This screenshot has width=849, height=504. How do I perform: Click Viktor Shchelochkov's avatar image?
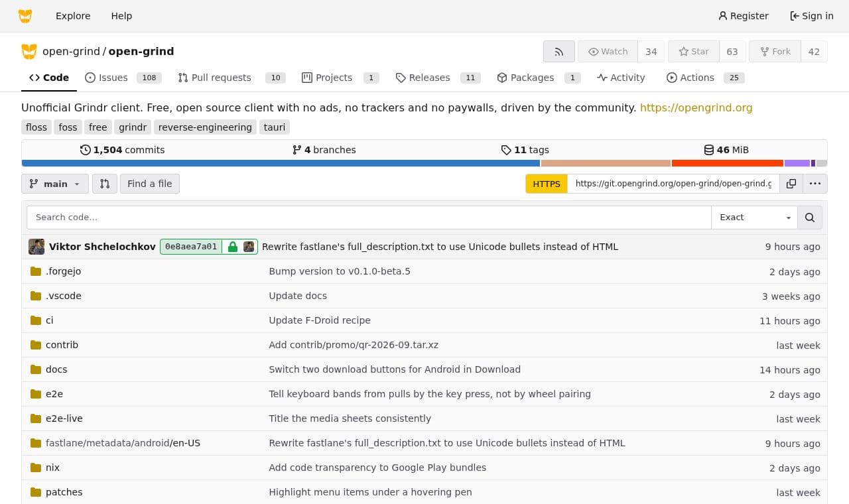point(36,247)
